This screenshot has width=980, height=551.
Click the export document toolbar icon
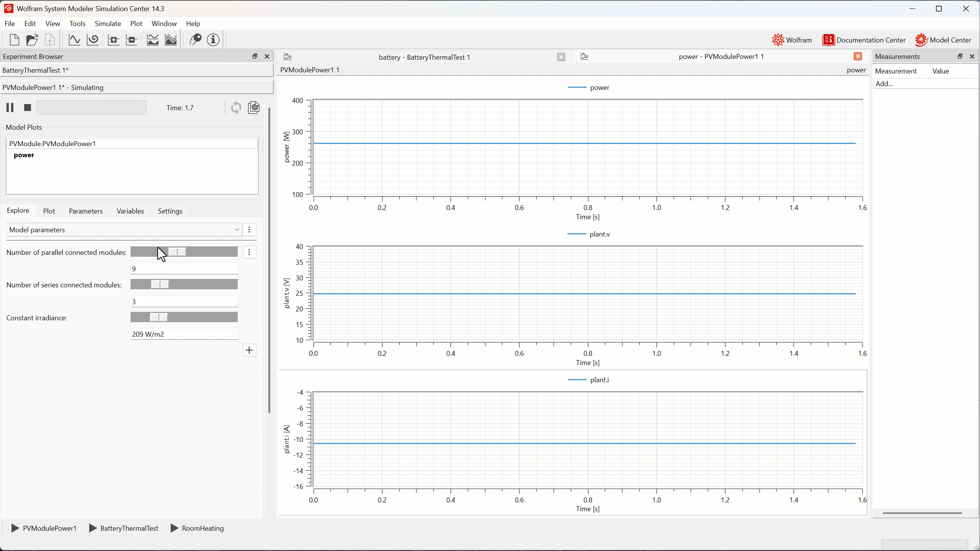point(50,40)
